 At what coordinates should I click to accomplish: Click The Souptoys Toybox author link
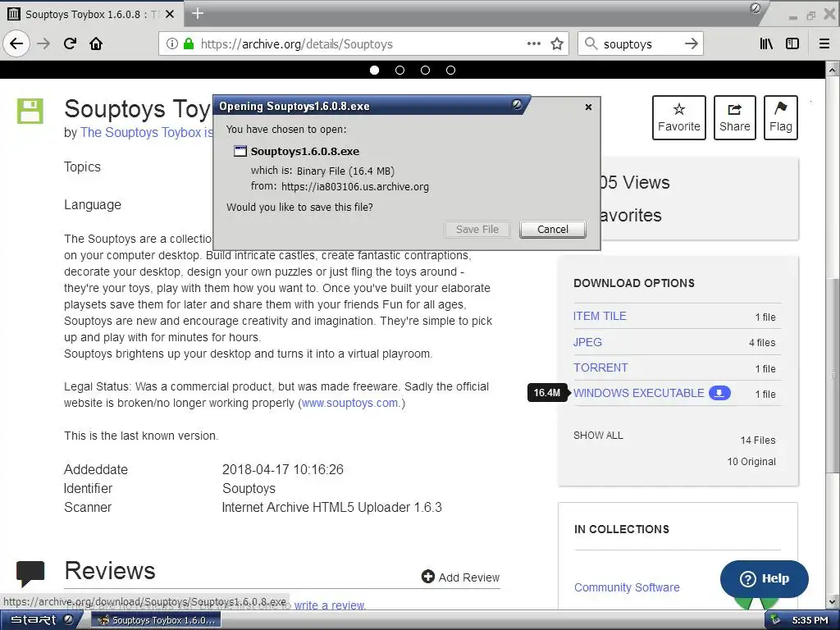point(146,132)
